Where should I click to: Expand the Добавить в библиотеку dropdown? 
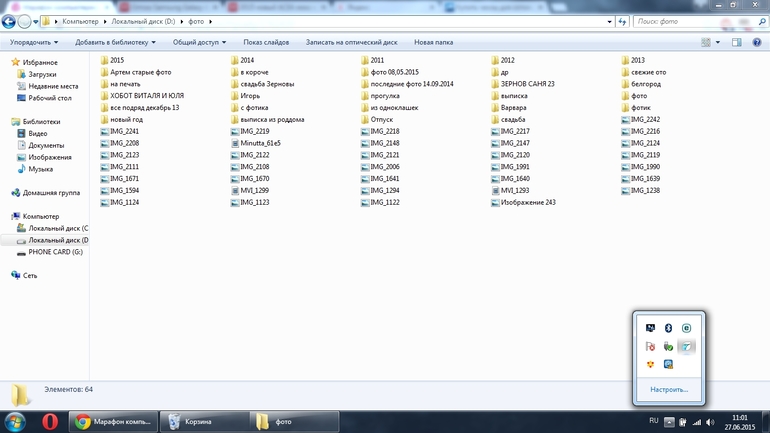click(x=116, y=42)
